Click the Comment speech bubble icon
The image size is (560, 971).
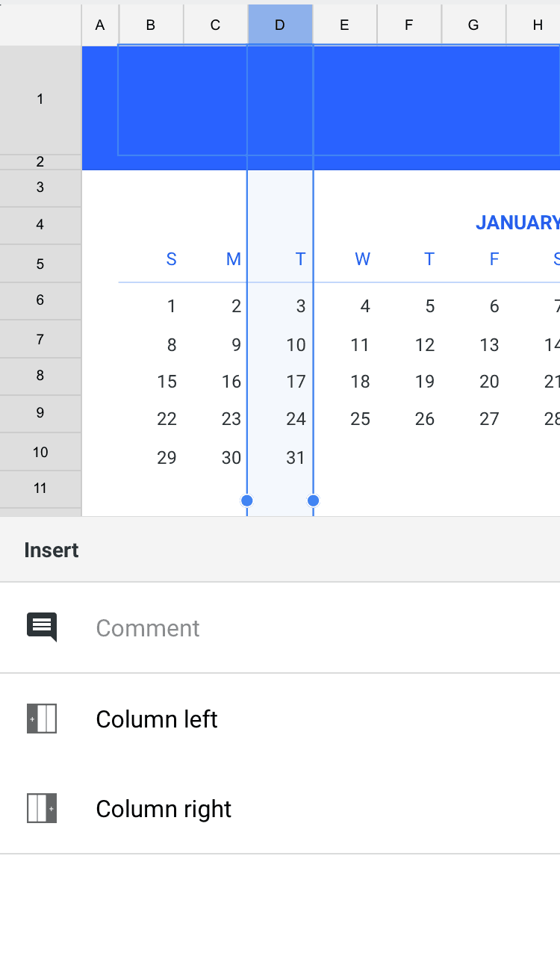pos(42,627)
